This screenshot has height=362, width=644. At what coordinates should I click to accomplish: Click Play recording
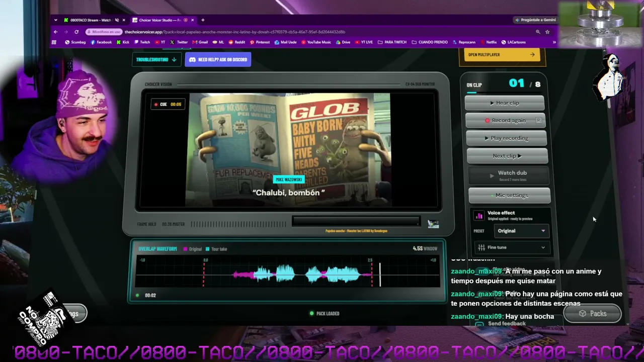[x=506, y=138]
